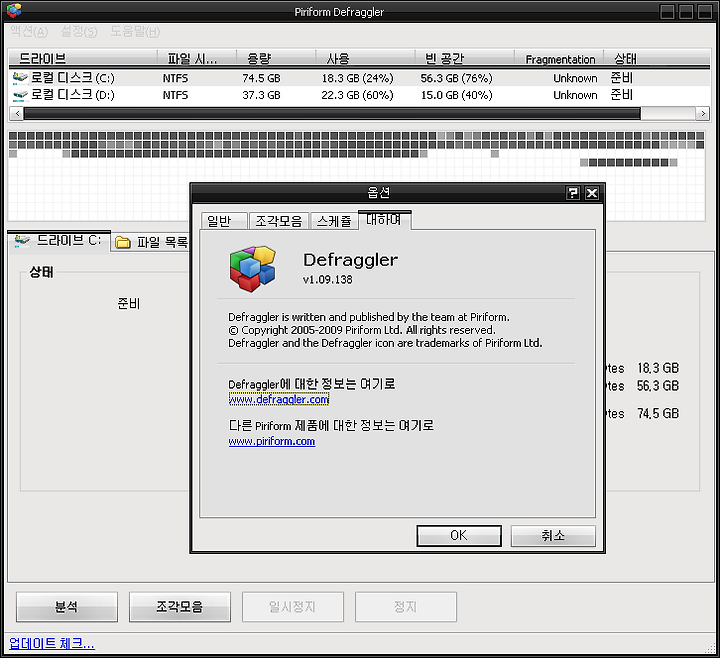Viewport: 720px width, 658px height.
Task: Open the 스케쥴 tab
Action: click(334, 221)
